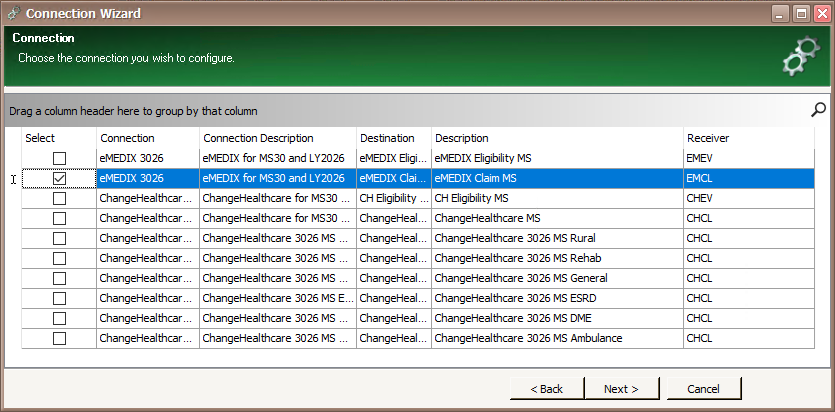This screenshot has height=412, width=835.
Task: Close the Connection Wizard window
Action: coord(822,13)
